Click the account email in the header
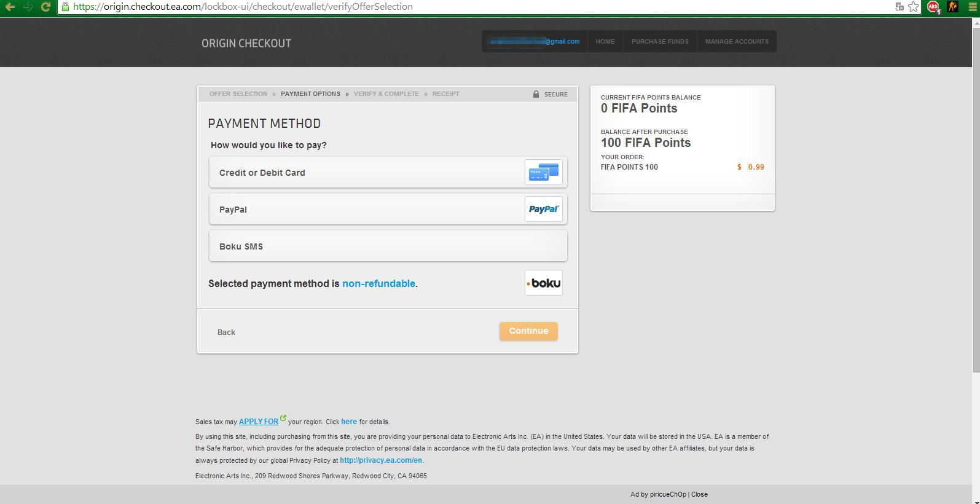The width and height of the screenshot is (980, 504). pyautogui.click(x=534, y=42)
